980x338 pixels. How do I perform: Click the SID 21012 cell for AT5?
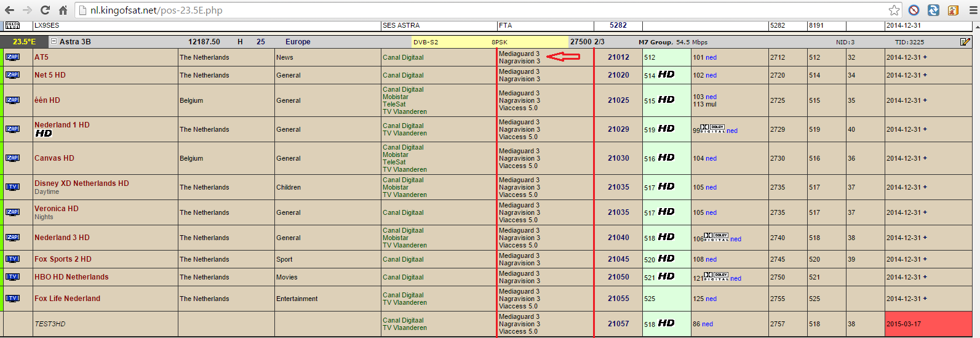coord(618,57)
